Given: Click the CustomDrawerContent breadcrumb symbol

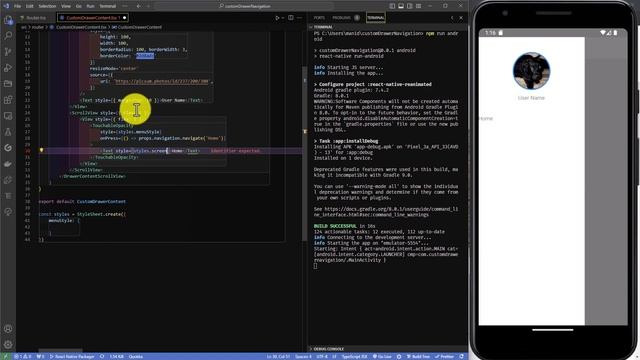Looking at the screenshot, I should coord(137,27).
